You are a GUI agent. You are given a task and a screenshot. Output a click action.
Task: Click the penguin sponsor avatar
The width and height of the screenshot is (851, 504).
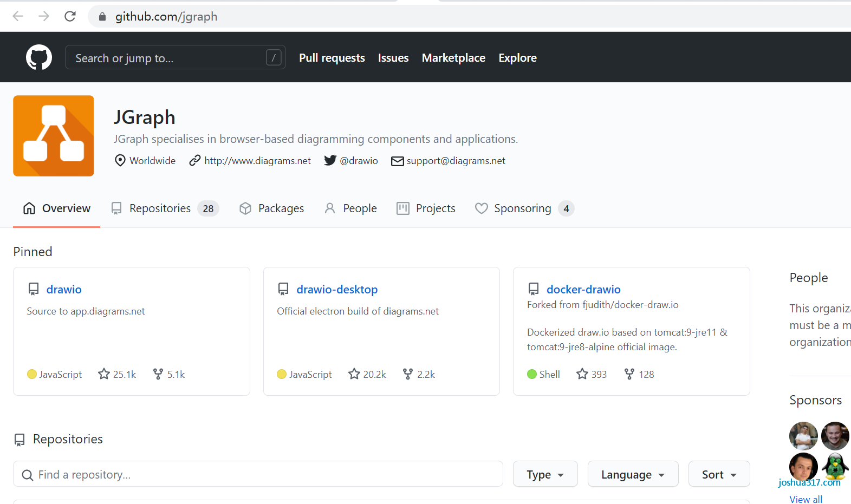pos(835,467)
